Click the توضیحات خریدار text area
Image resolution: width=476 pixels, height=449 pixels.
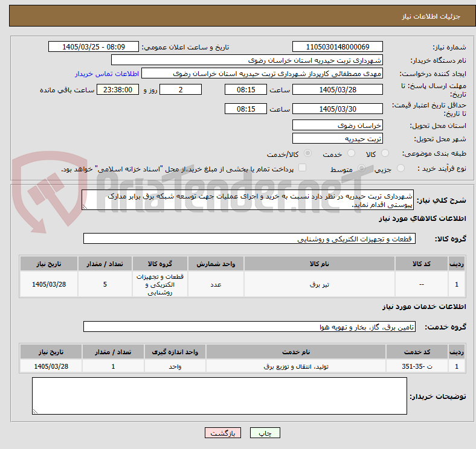[219, 396]
